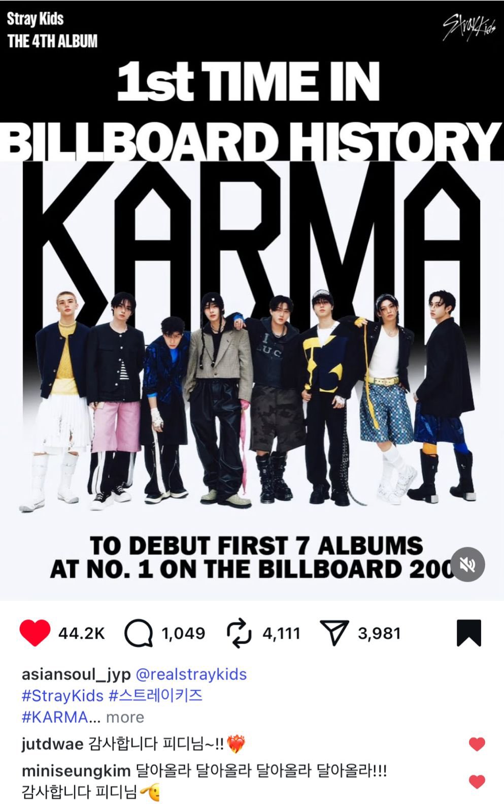
Task: Unlike the post via red heart icon
Action: pos(35,633)
